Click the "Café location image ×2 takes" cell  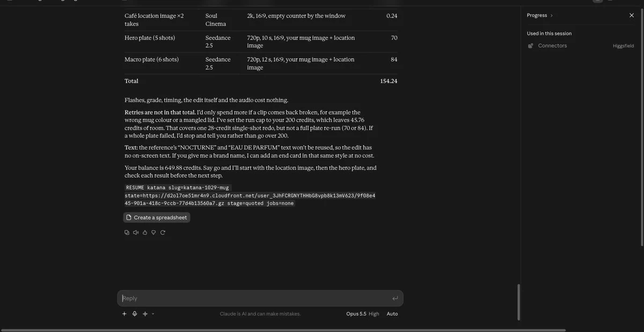pos(154,20)
